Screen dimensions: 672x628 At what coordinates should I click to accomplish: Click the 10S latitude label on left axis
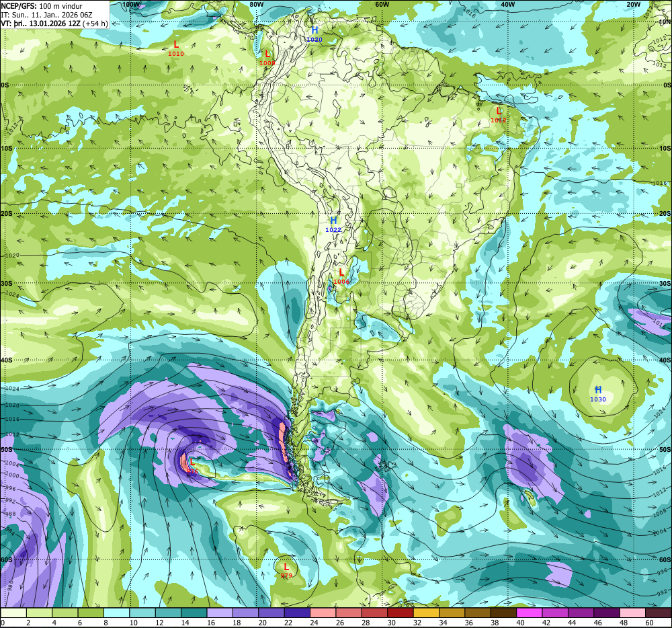(x=7, y=149)
